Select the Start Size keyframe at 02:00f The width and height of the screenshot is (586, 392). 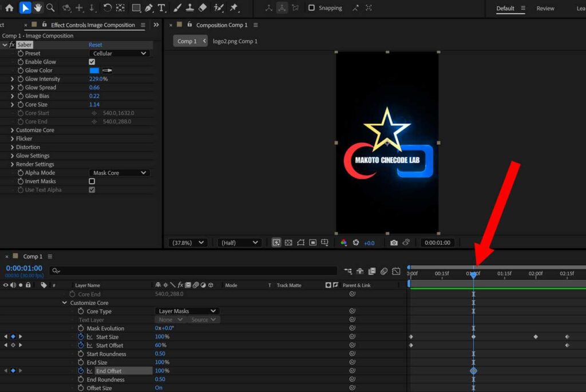[x=536, y=336]
